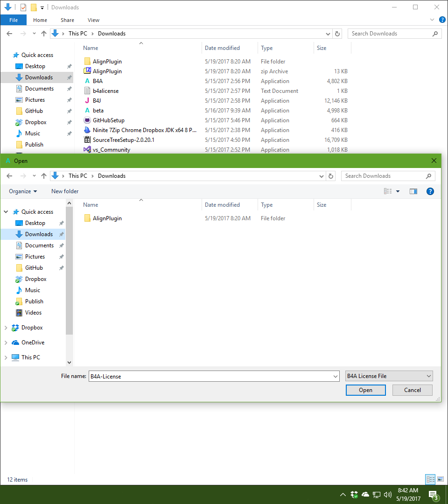Open view options dropdown in Open dialog
This screenshot has height=504, width=448.
(x=398, y=191)
